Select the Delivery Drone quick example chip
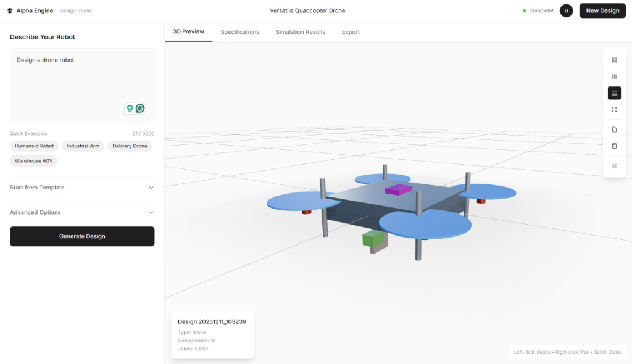Image resolution: width=632 pixels, height=364 pixels. coord(129,146)
